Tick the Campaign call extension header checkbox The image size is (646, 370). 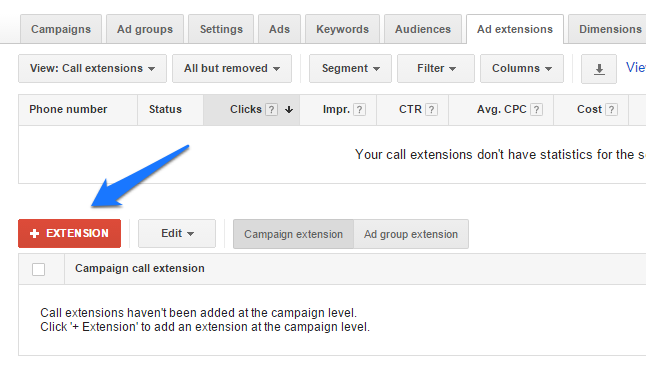pos(38,269)
